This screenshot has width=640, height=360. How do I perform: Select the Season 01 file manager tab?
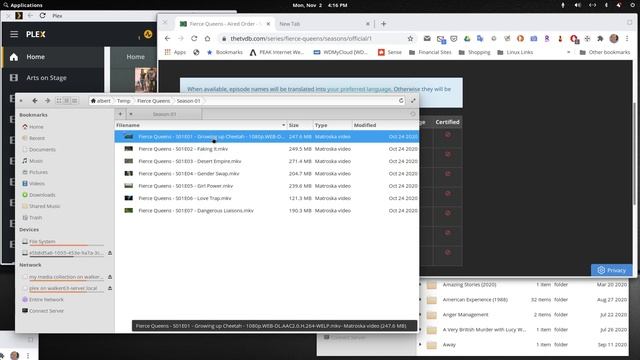(x=164, y=114)
